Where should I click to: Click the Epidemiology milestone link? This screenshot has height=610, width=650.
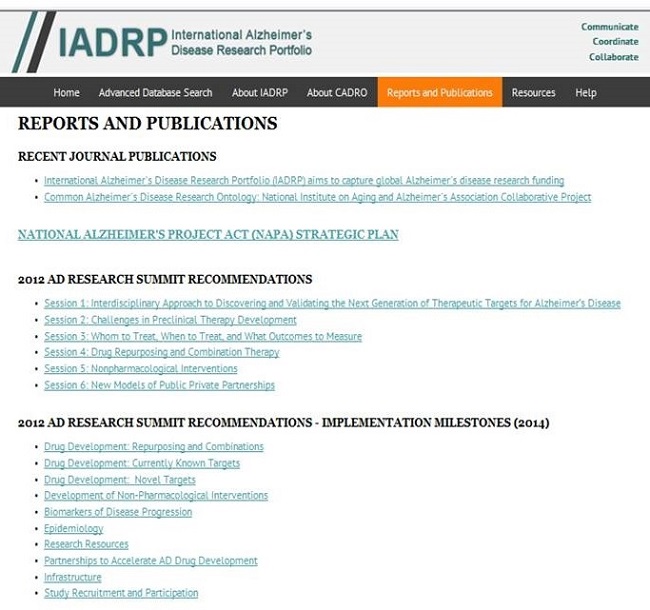click(x=73, y=528)
